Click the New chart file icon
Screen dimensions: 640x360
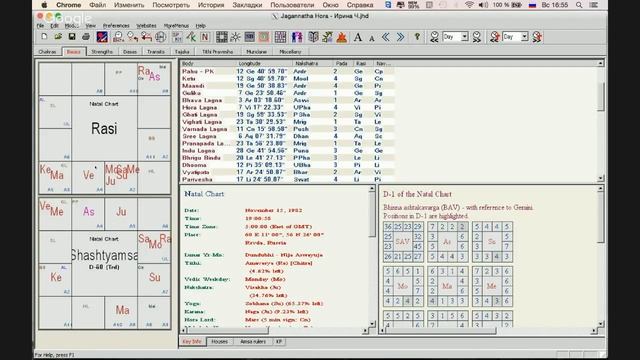44,37
